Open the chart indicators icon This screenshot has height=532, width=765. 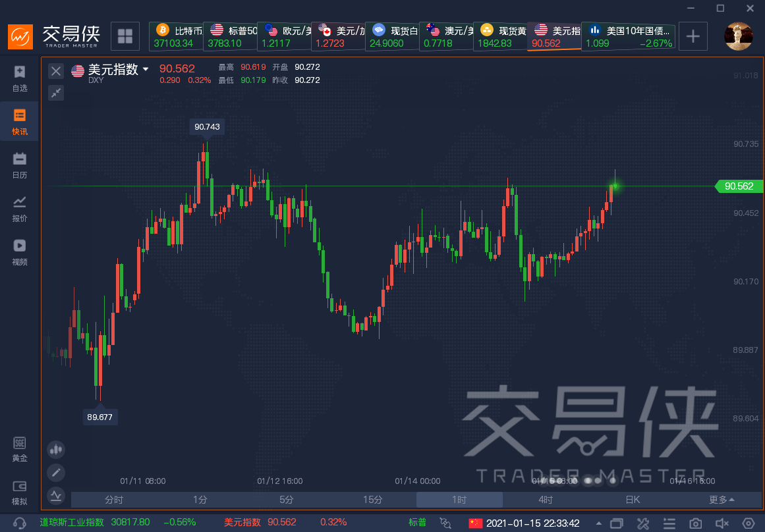click(56, 496)
